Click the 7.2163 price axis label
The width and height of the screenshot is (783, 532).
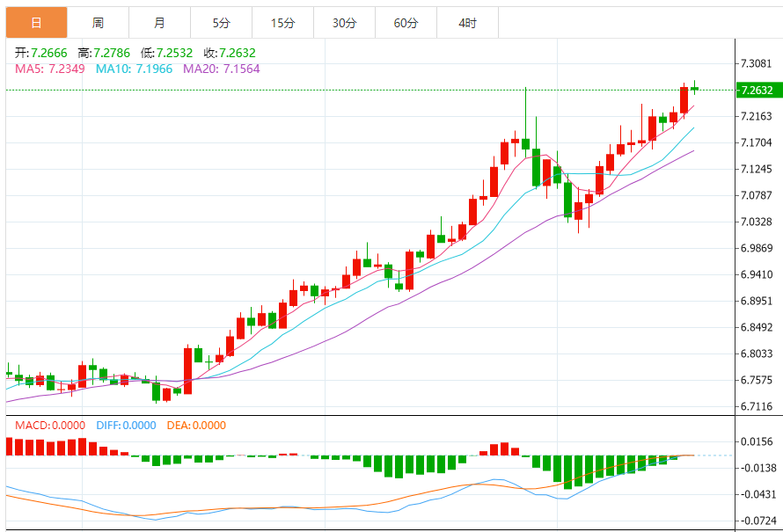point(756,116)
